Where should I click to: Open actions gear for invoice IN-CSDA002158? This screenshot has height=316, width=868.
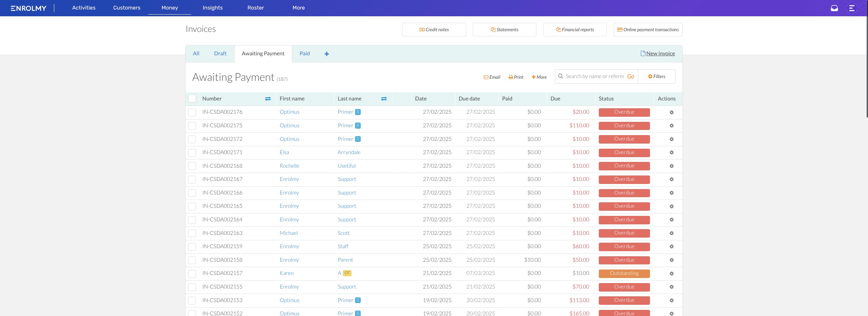click(671, 260)
